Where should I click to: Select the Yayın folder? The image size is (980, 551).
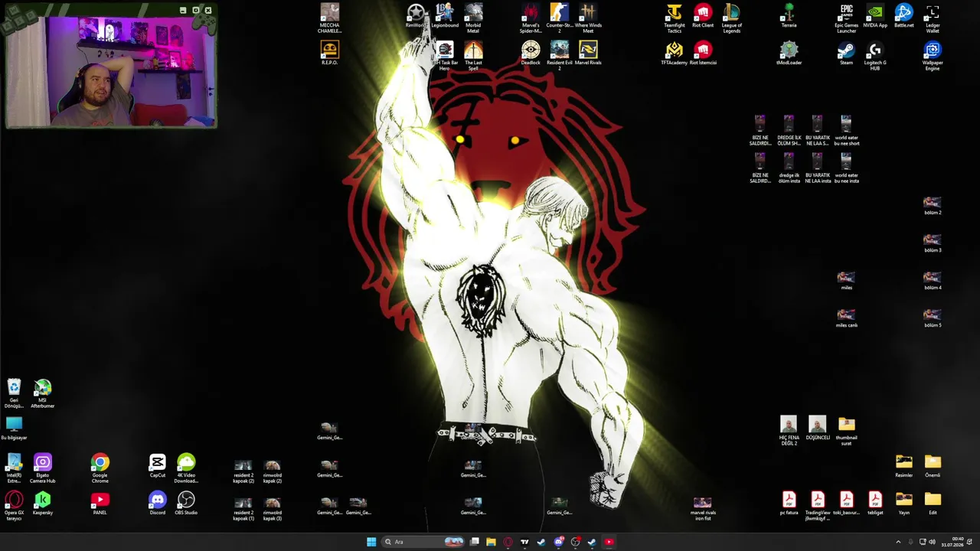(904, 504)
